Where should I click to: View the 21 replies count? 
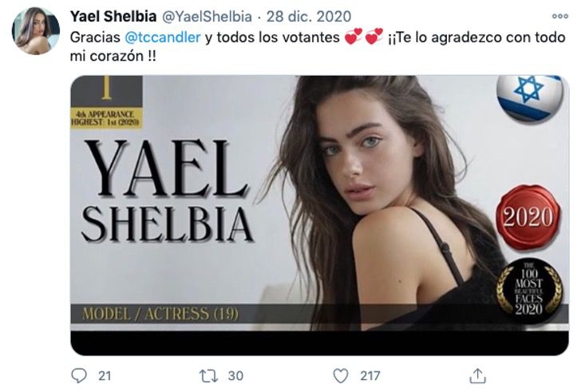105,376
